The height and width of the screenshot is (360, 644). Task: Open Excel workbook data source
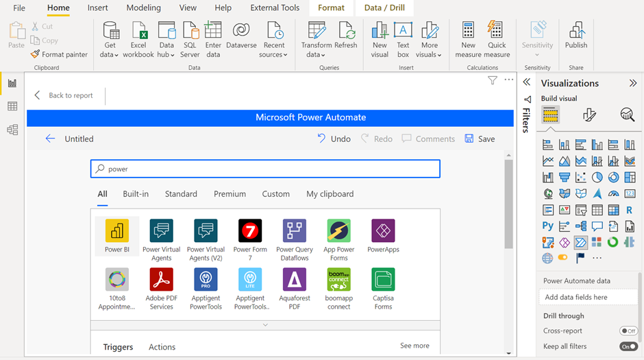coord(138,40)
